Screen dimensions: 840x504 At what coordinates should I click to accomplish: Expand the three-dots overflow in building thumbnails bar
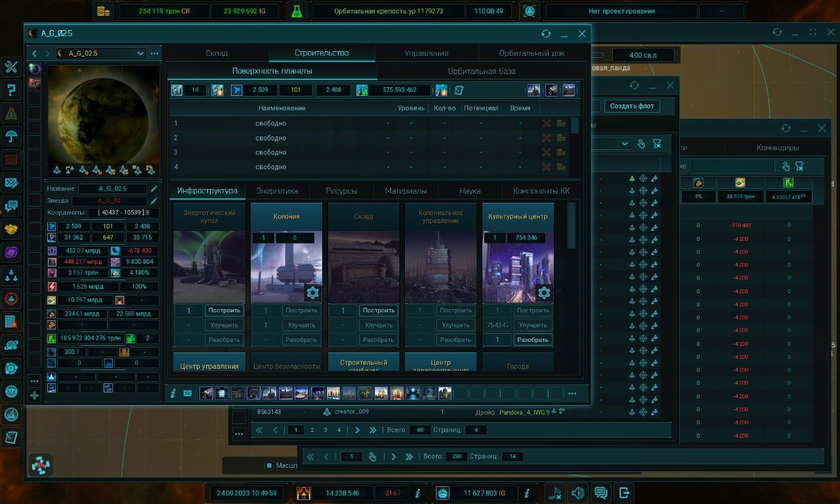[x=572, y=393]
